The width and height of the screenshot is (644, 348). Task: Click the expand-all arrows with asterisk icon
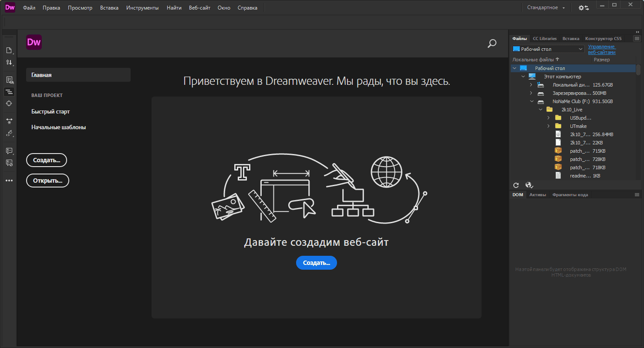pos(9,121)
